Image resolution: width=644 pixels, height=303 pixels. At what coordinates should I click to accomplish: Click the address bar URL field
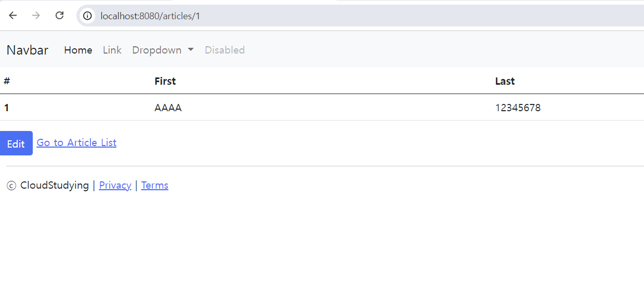364,16
